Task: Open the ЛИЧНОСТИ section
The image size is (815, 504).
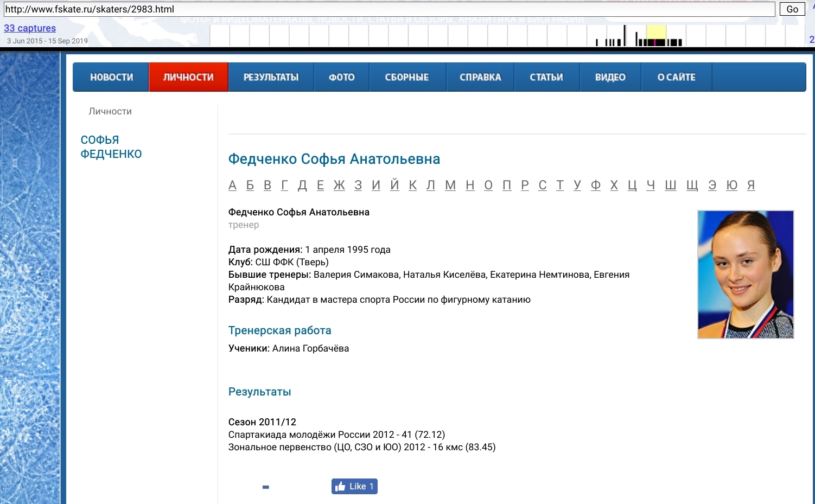Action: pos(188,76)
